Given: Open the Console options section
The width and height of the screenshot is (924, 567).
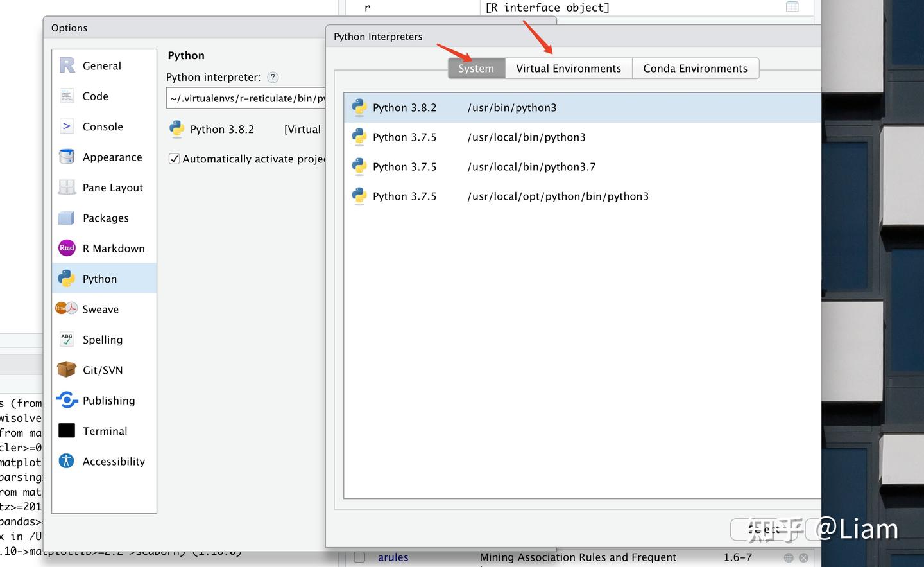Looking at the screenshot, I should (x=104, y=126).
